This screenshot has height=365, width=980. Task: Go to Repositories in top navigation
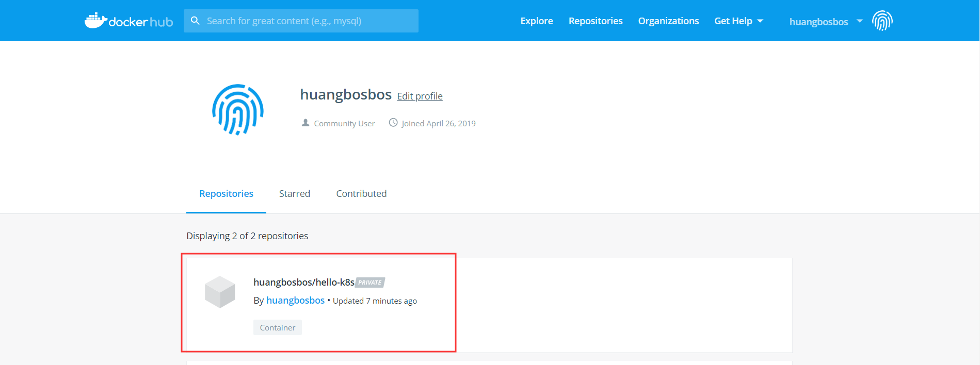[x=596, y=21]
